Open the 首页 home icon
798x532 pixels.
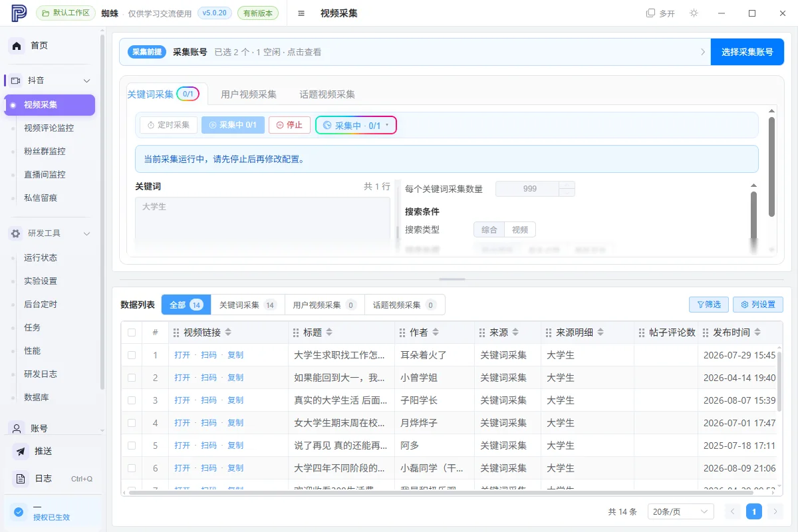click(x=17, y=46)
